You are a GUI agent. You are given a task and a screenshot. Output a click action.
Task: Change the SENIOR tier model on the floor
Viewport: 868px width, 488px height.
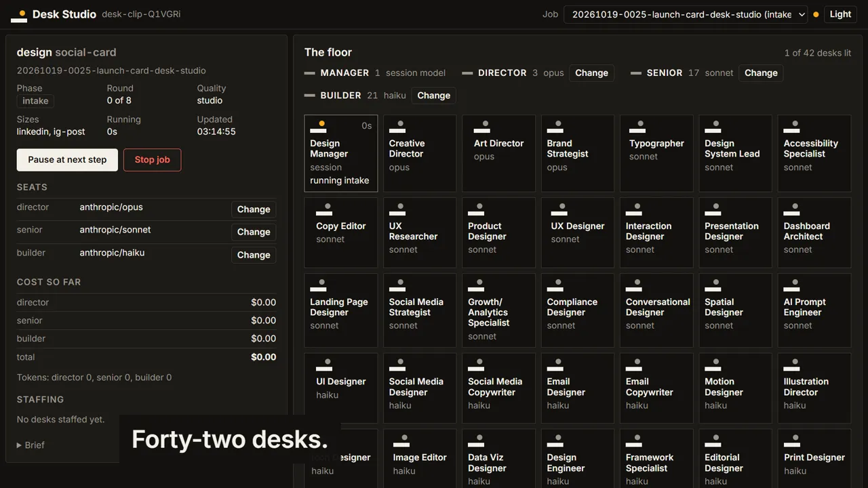[x=761, y=73]
